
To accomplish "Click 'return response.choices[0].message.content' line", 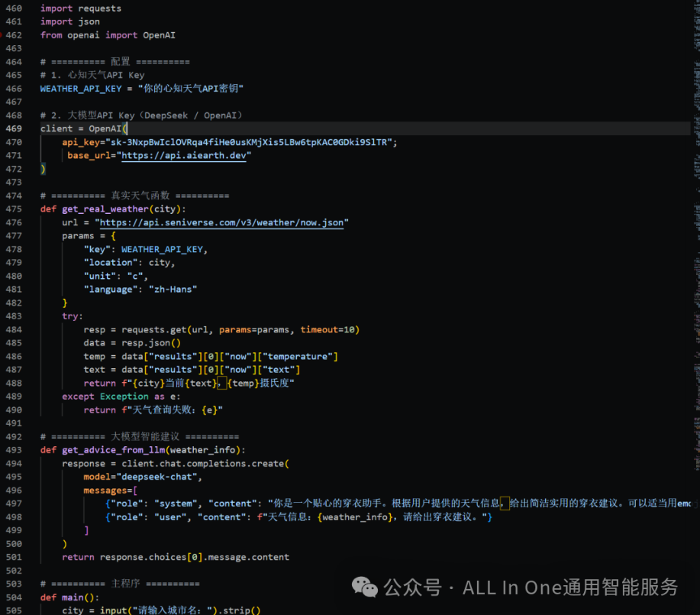I will (x=176, y=558).
